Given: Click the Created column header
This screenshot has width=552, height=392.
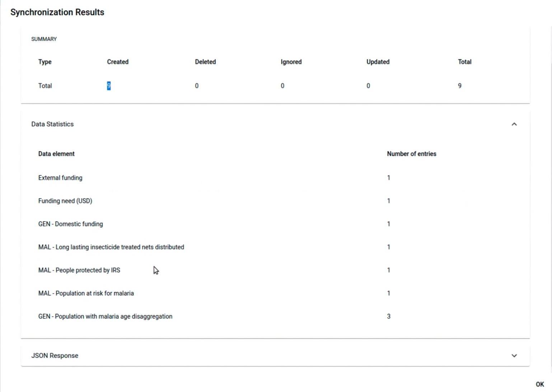Looking at the screenshot, I should [117, 61].
